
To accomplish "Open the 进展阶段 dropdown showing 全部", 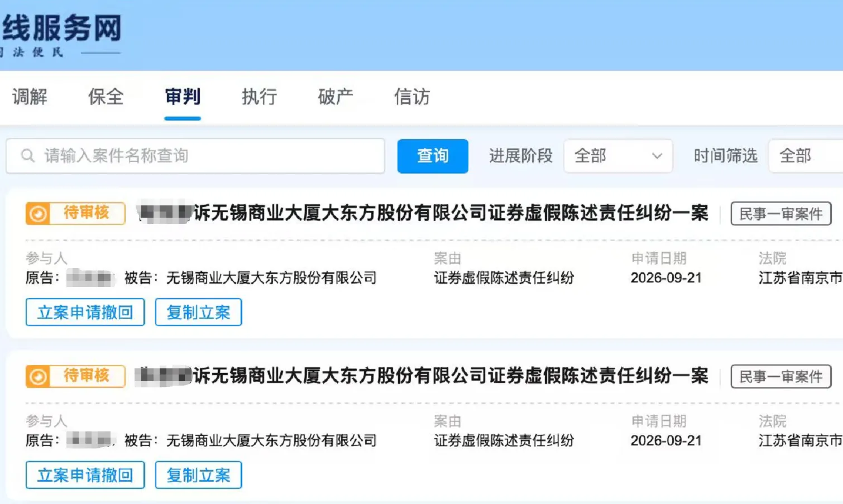I will point(618,156).
